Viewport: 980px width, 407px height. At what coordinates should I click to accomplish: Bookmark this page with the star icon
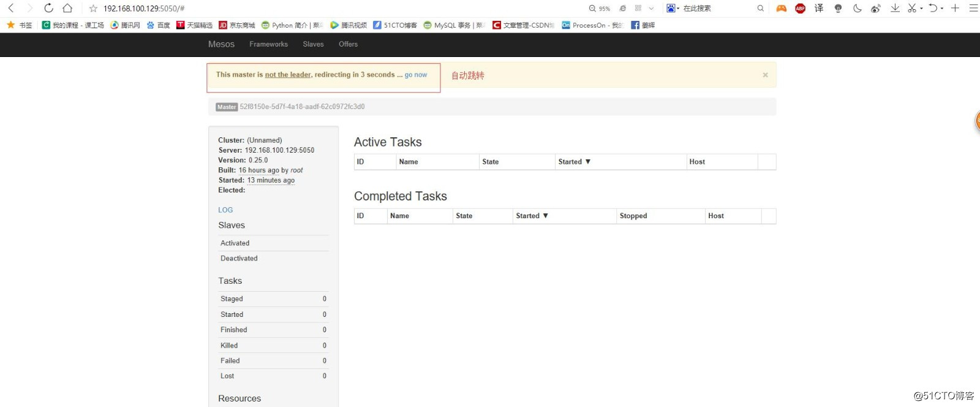click(93, 9)
